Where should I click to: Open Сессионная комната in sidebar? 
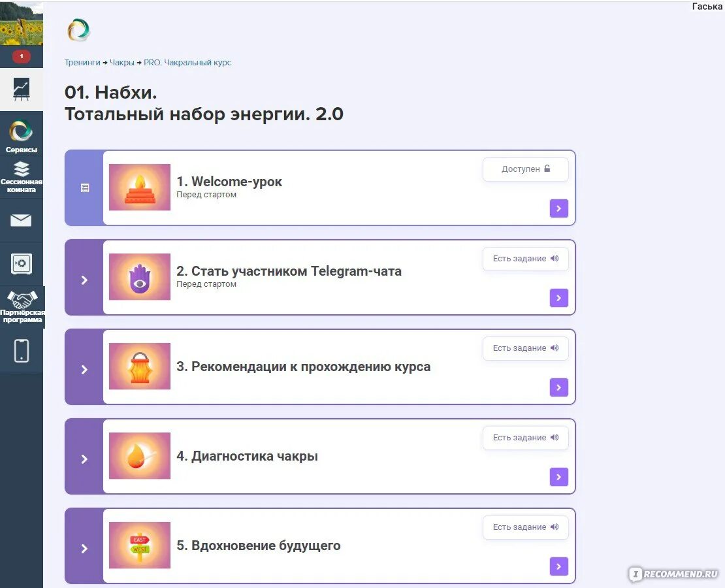(x=22, y=177)
